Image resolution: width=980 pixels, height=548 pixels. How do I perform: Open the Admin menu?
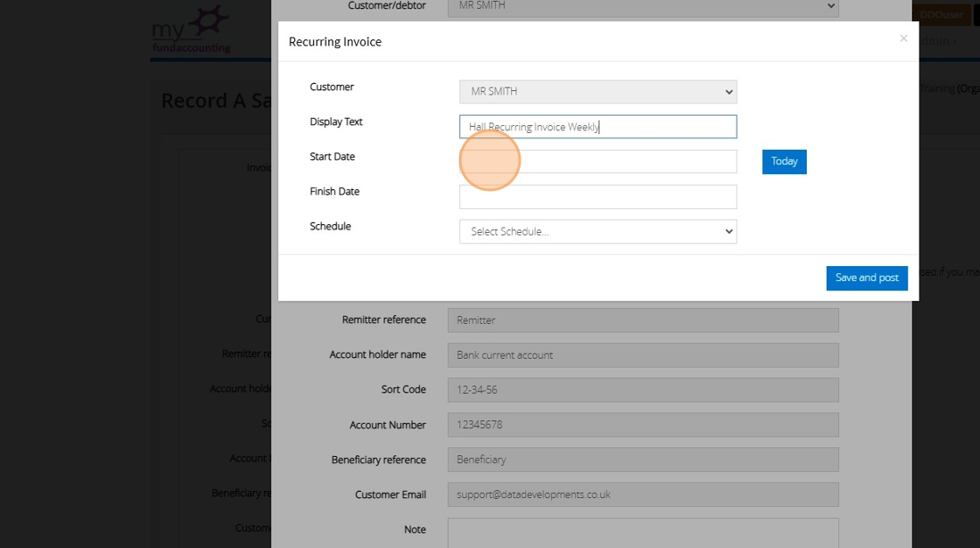[938, 41]
